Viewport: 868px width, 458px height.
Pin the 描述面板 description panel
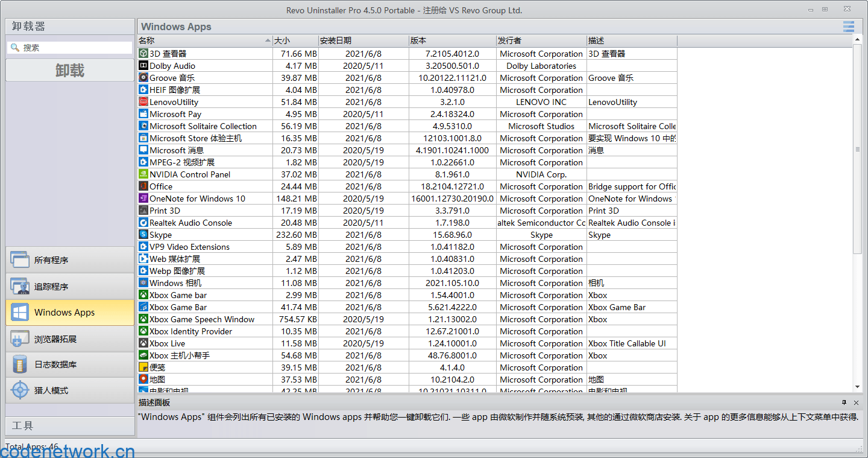click(x=844, y=402)
